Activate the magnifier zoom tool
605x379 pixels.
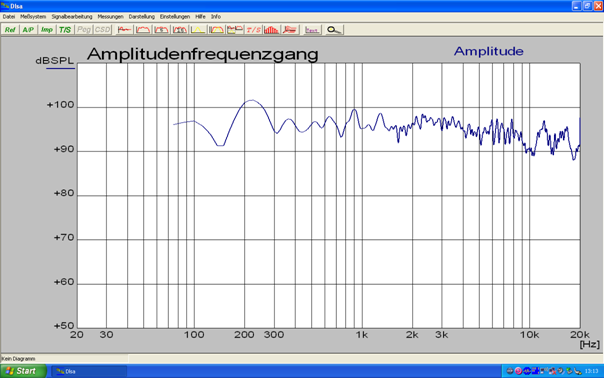pyautogui.click(x=334, y=30)
